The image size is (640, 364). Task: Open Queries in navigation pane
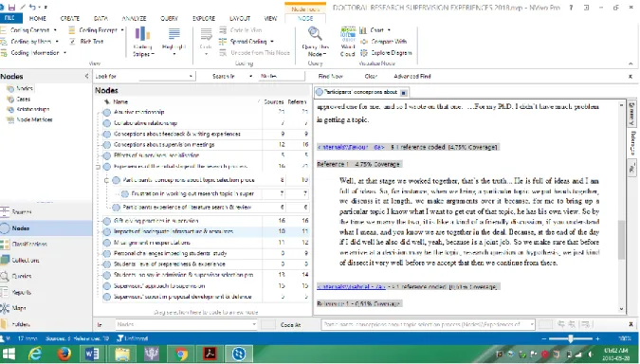21,276
